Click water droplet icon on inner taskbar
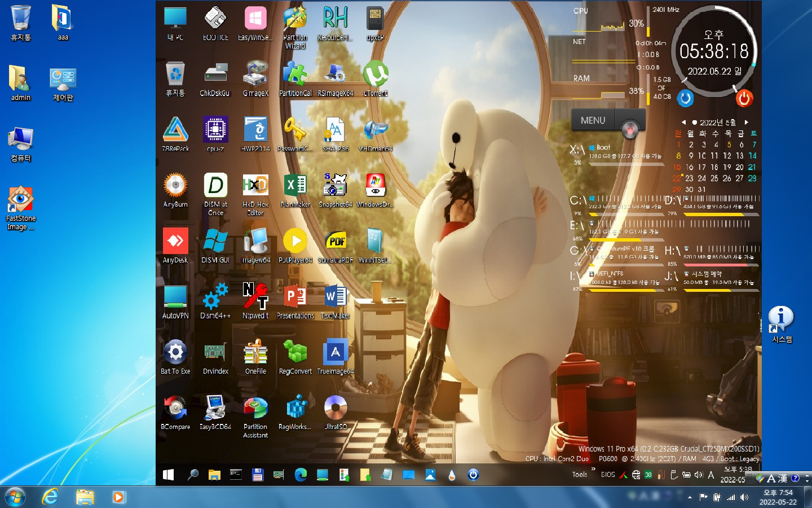Viewport: 812px width, 508px height. click(x=452, y=475)
